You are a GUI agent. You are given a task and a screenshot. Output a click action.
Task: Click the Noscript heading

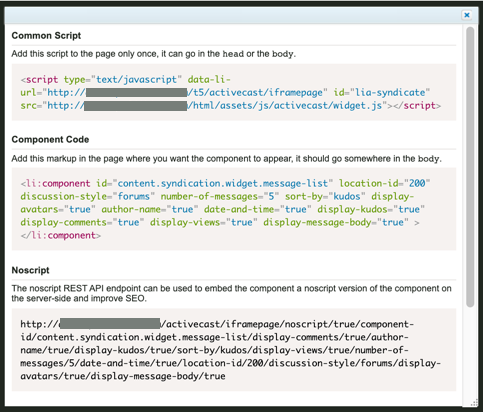click(x=30, y=270)
